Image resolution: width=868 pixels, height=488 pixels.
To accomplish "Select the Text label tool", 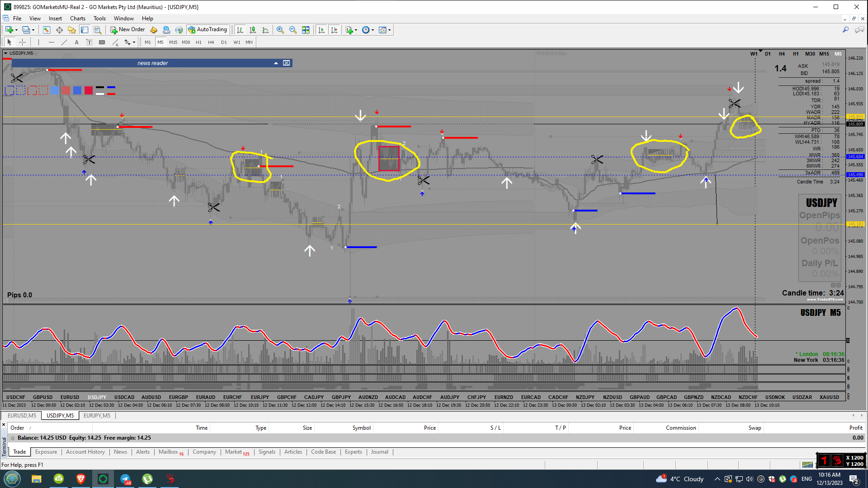I will pyautogui.click(x=89, y=42).
